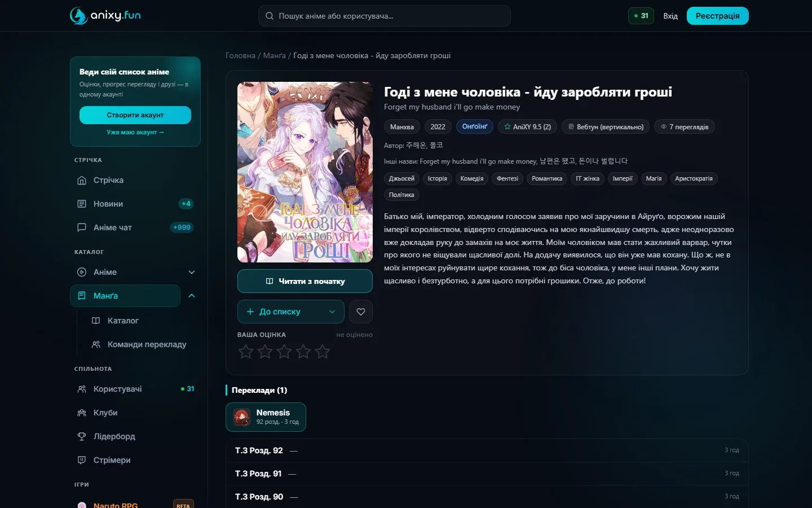Select the Магія genre tag
The height and width of the screenshot is (508, 812).
click(x=654, y=179)
